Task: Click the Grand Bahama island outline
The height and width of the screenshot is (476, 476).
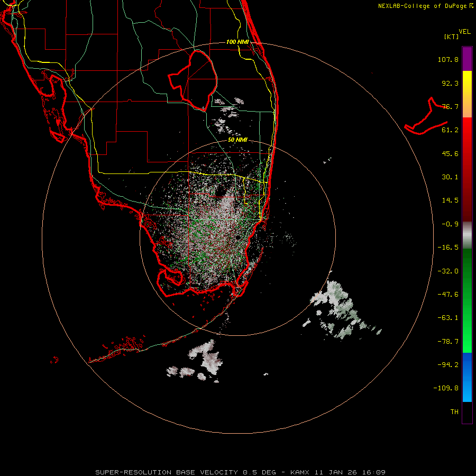Action: (426, 116)
